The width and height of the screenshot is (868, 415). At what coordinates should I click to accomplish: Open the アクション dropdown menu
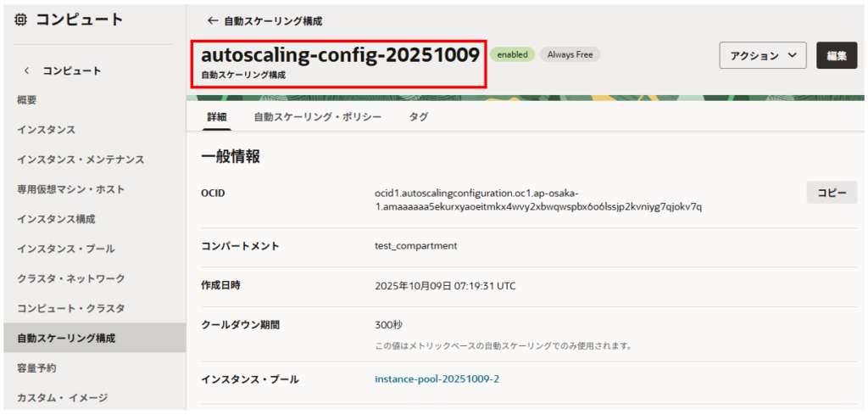click(x=762, y=55)
